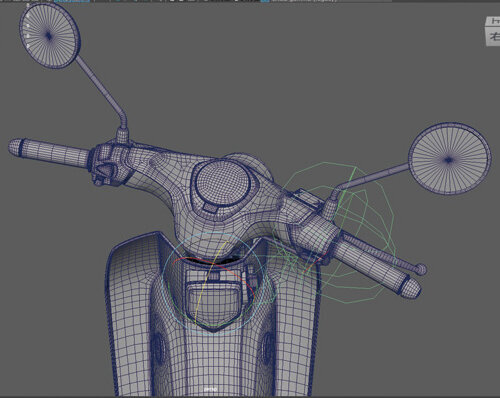Select the right round mirror mesh

[449, 159]
